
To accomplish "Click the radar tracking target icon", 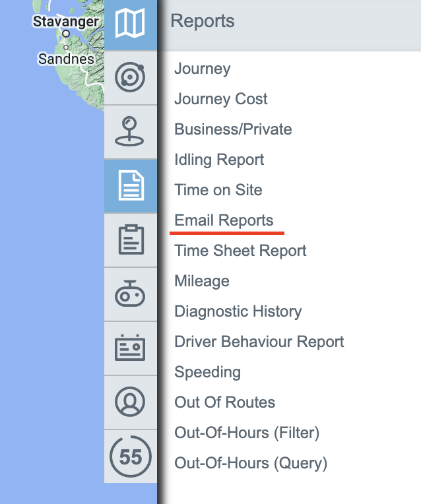I will [130, 78].
